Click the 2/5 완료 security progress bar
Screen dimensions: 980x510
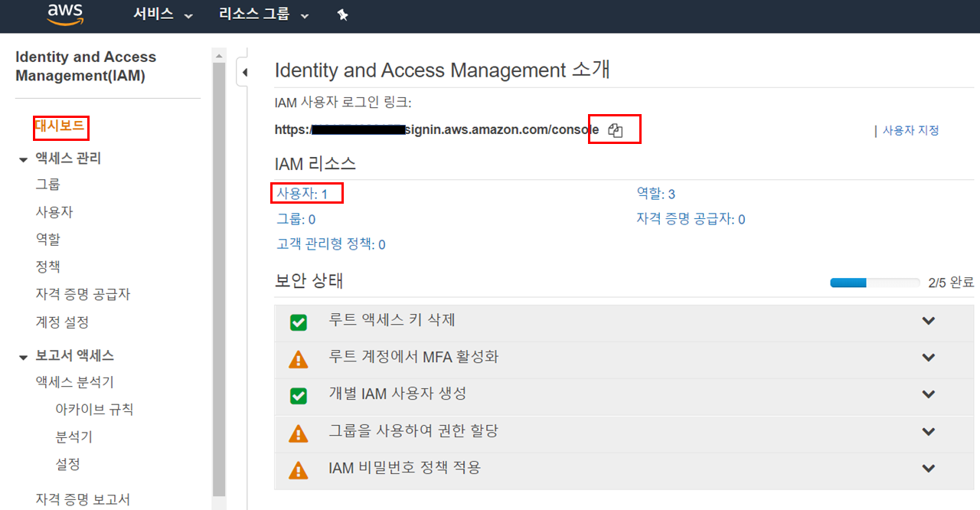(875, 283)
